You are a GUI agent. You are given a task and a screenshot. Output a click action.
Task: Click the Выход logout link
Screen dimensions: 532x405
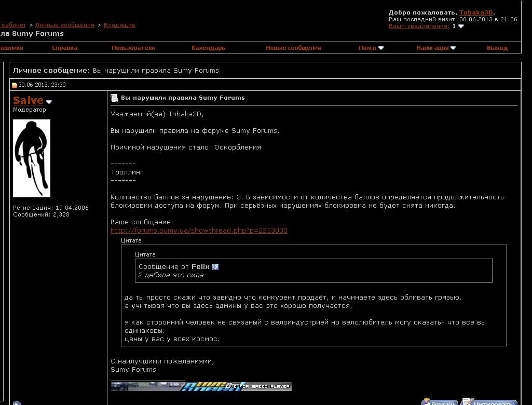pos(497,48)
